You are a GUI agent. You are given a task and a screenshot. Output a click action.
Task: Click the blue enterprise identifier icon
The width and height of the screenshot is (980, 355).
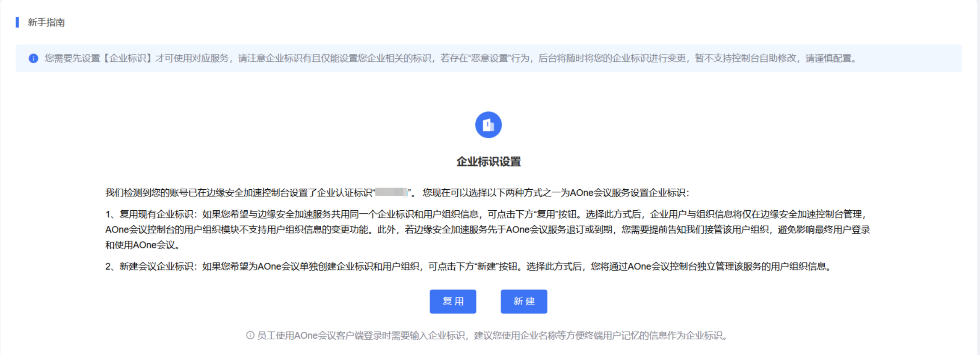tap(489, 125)
